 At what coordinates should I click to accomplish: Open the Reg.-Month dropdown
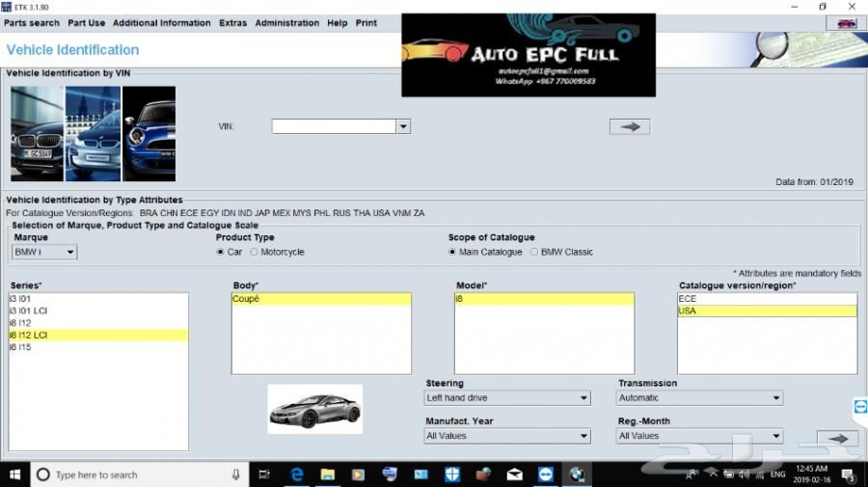700,436
